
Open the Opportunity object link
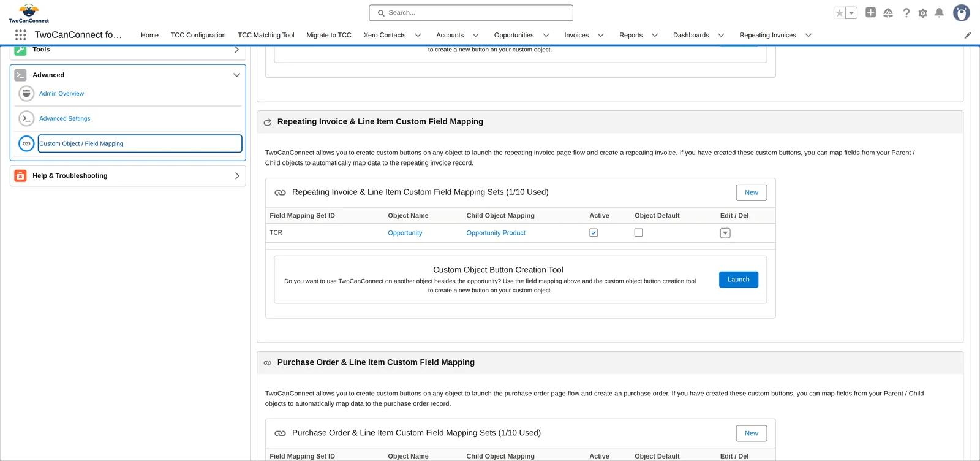point(405,233)
